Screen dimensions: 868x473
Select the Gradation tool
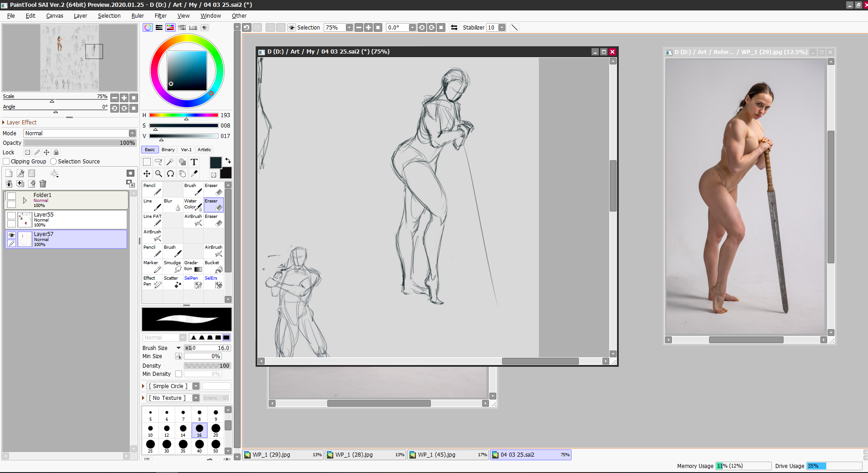[x=193, y=266]
